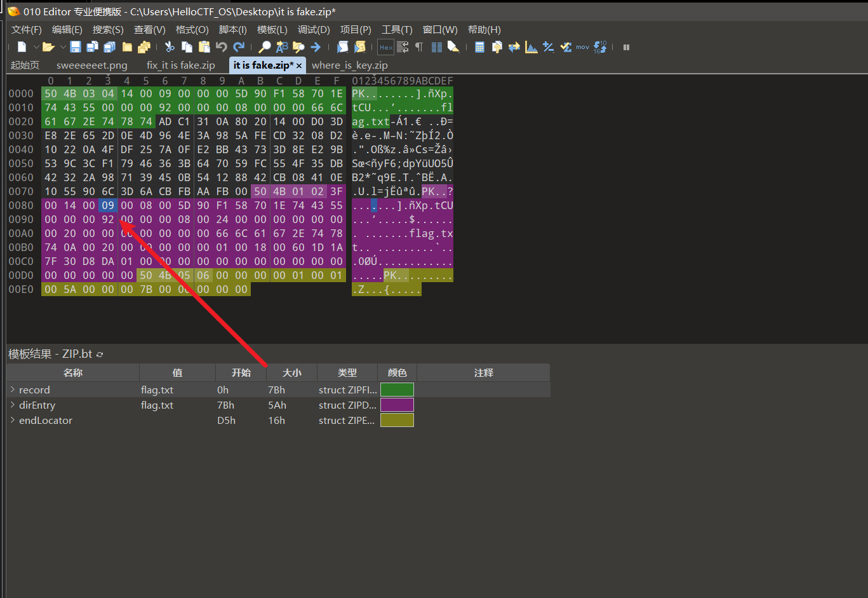Toggle the word wrap icon
This screenshot has width=868, height=598.
click(403, 47)
